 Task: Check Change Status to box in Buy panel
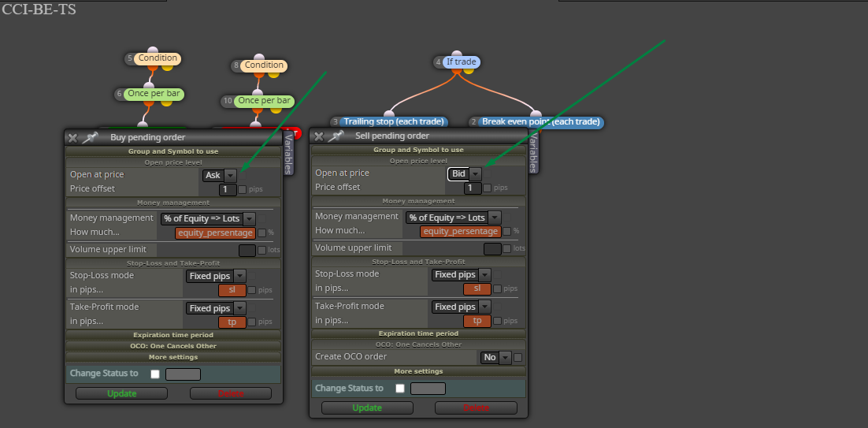pos(155,374)
